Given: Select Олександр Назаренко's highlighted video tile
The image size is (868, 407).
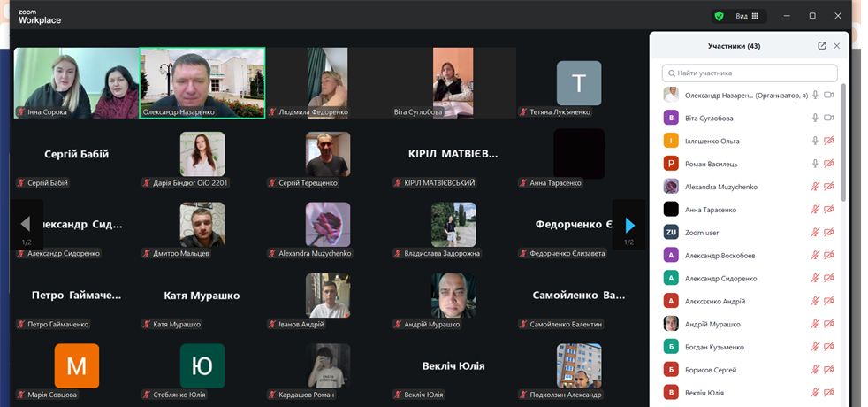Looking at the screenshot, I should pos(202,82).
